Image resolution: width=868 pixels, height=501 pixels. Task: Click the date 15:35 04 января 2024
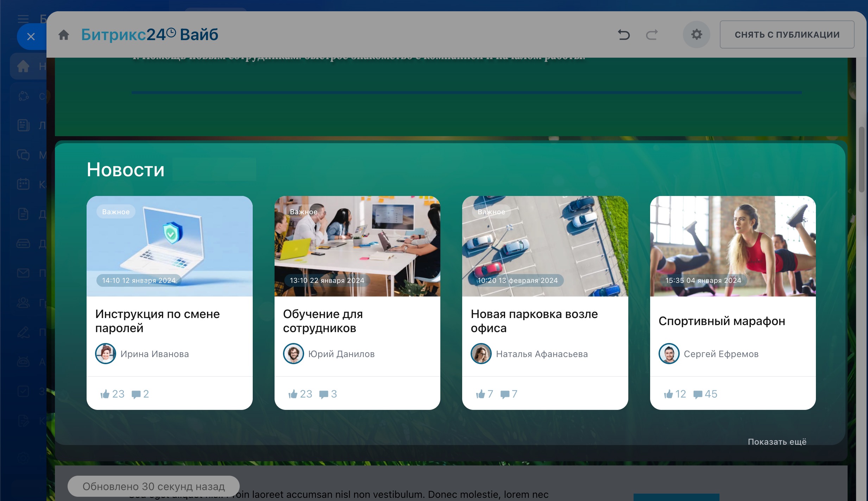point(703,280)
